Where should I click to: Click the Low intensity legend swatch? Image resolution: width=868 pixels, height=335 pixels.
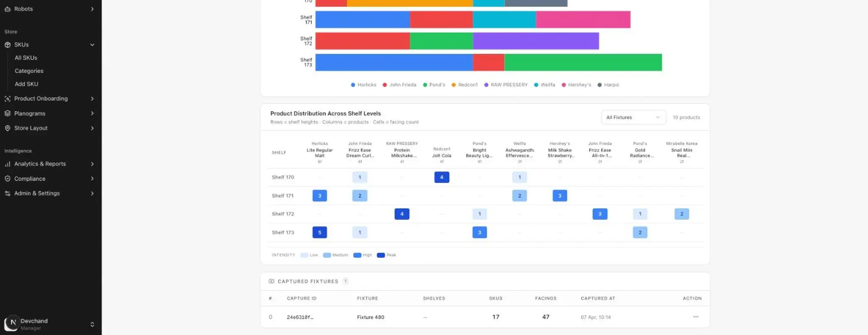coord(304,255)
